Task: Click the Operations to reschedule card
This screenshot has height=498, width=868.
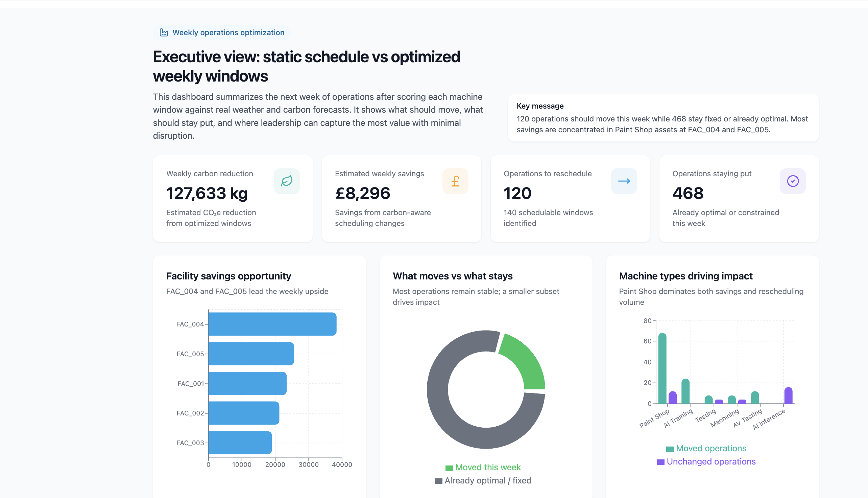Action: pyautogui.click(x=570, y=199)
